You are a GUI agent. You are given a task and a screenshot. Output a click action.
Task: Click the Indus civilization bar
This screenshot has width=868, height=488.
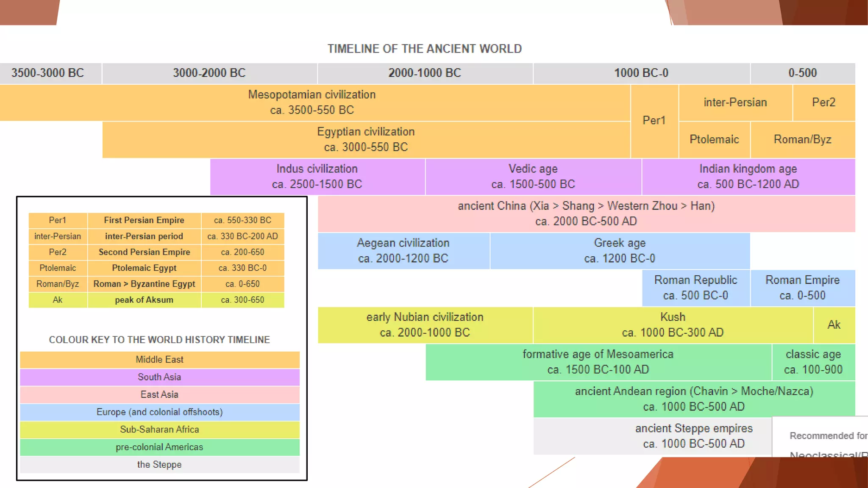pos(317,176)
